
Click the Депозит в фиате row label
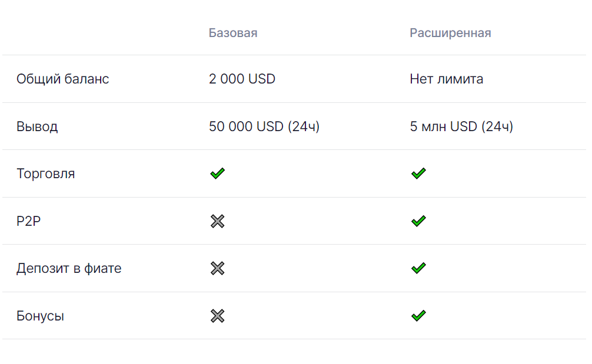[69, 269]
